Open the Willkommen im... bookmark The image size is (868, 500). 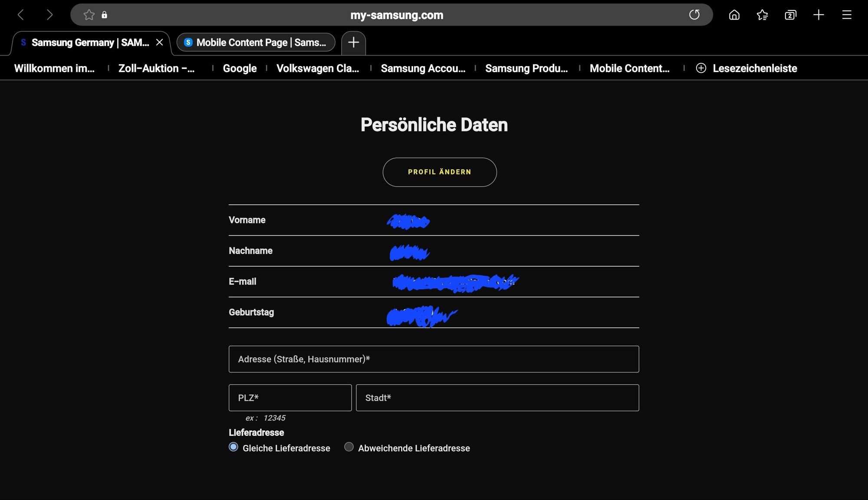pos(54,69)
